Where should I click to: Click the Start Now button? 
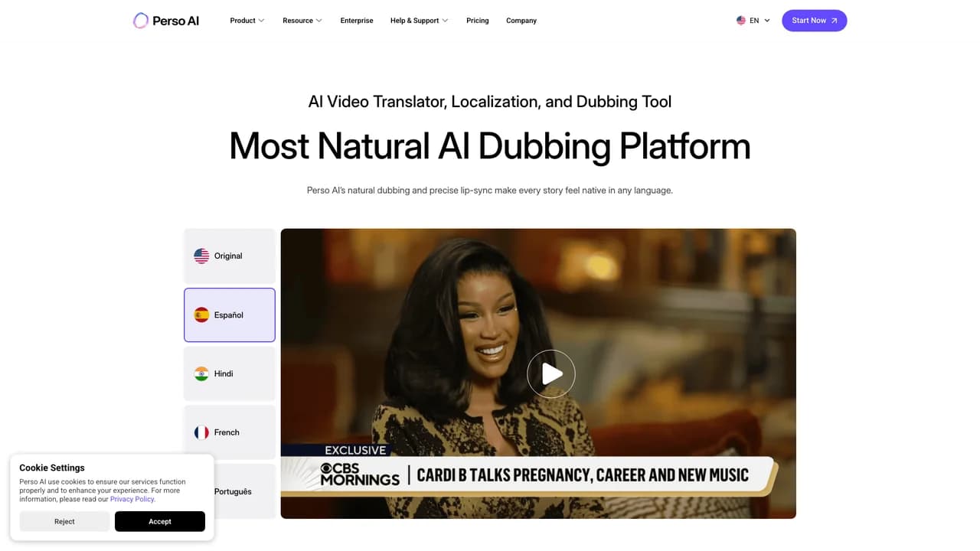pos(815,21)
